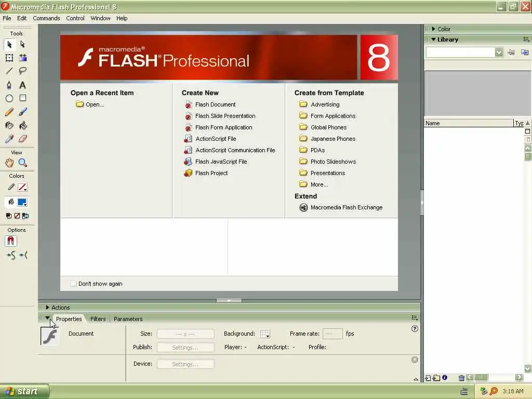Click the Black and White colors icon
This screenshot has height=399, width=532.
pos(9,216)
